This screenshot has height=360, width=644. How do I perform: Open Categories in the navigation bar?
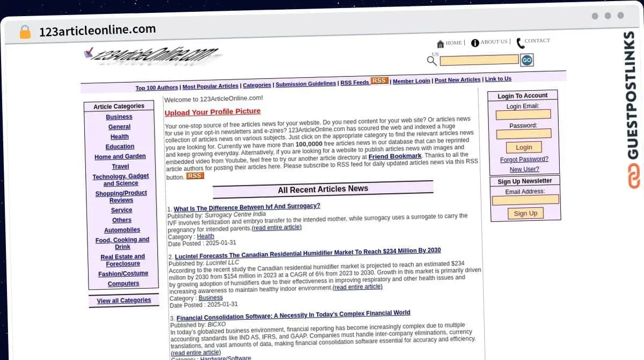[x=257, y=85]
